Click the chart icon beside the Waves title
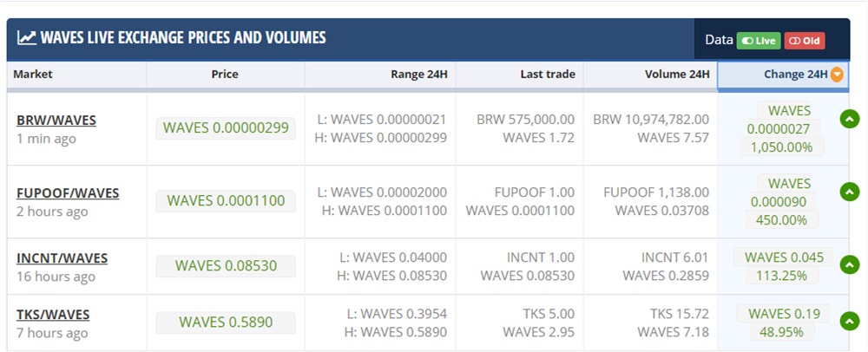 tap(27, 37)
